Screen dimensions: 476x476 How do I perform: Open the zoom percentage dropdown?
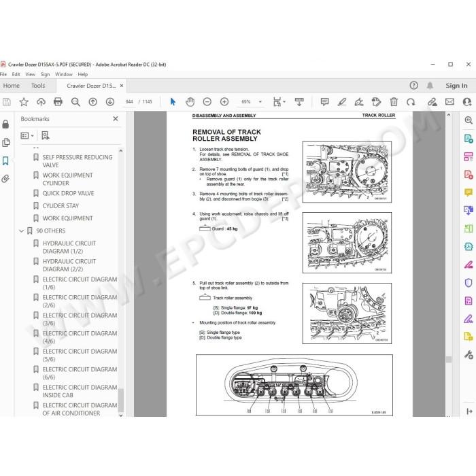[260, 102]
